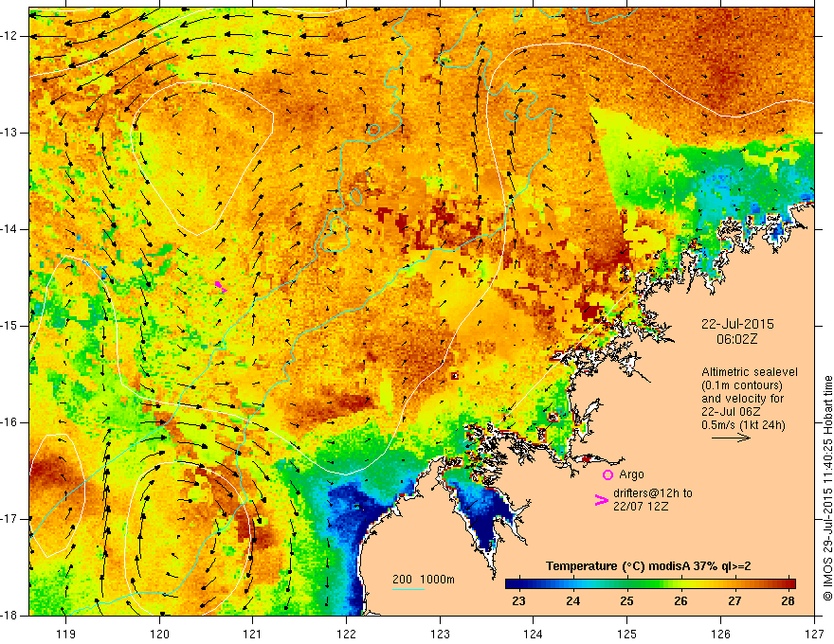This screenshot has height=644, width=834.
Task: Click the '22-Jul 06Z' text line
Action: 731,412
